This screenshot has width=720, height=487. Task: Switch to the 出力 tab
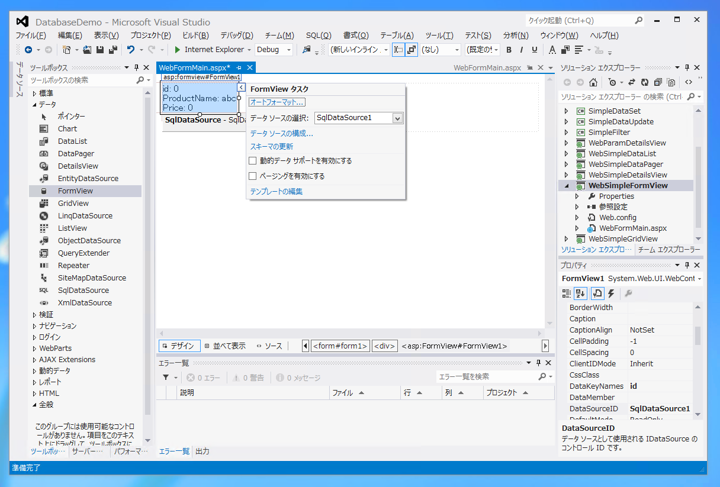point(202,451)
